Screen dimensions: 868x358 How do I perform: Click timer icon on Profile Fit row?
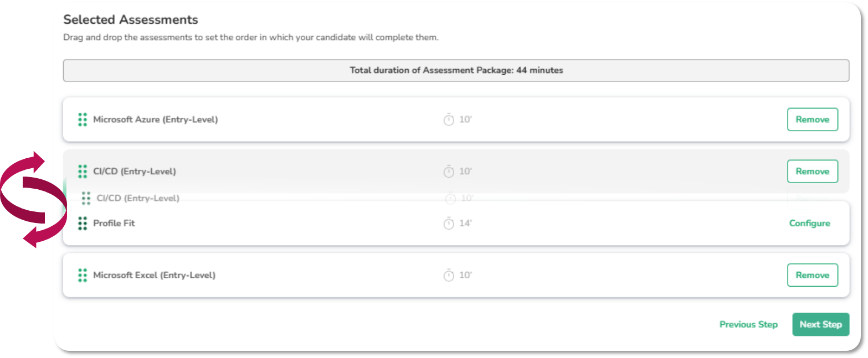(x=449, y=224)
